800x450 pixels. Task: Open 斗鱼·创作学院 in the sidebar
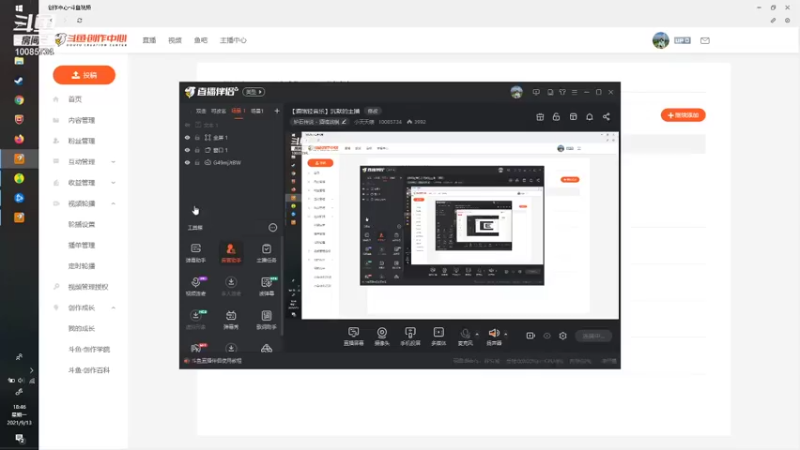(x=89, y=349)
